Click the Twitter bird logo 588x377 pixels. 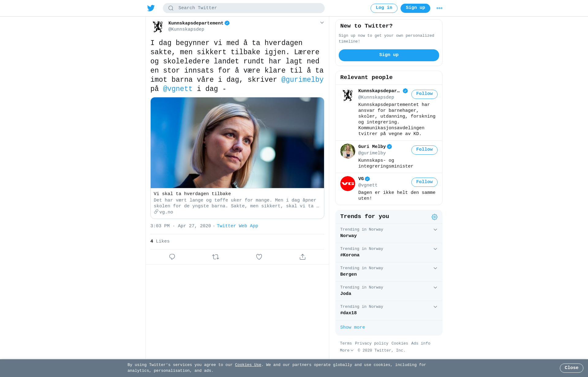[x=151, y=8]
